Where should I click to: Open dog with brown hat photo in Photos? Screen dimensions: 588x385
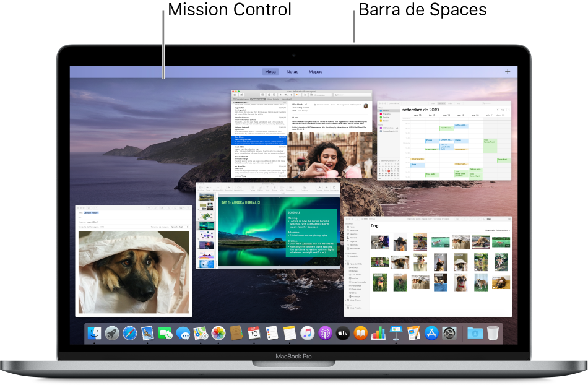tap(400, 243)
